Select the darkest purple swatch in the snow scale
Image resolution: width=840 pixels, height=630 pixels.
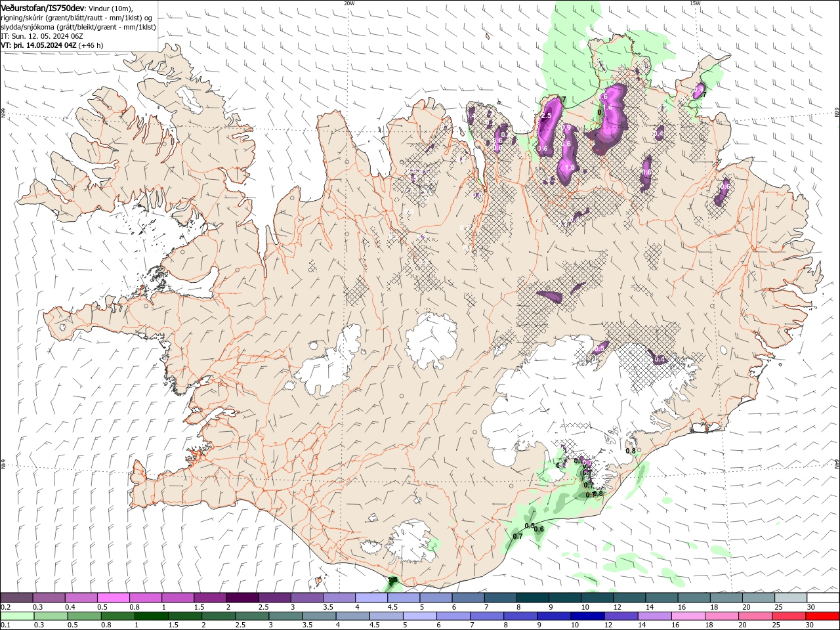point(242,598)
